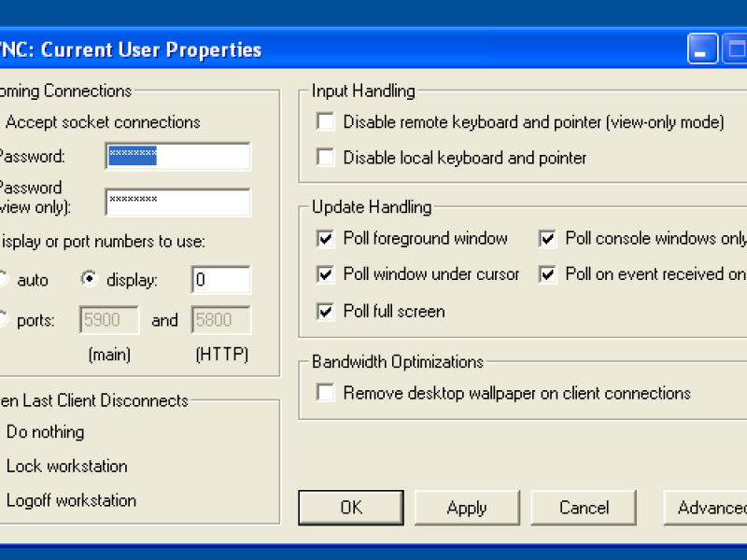Image resolution: width=747 pixels, height=560 pixels.
Task: Choose the ports option label
Action: point(35,320)
